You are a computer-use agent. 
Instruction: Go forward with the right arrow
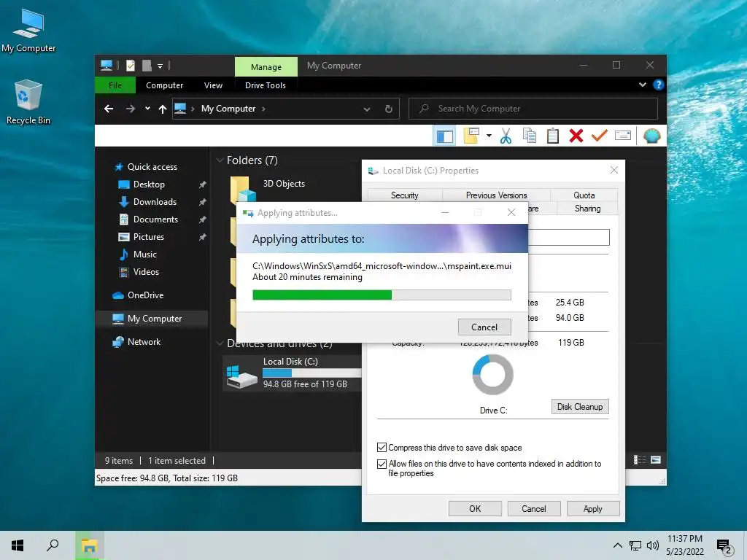click(130, 109)
